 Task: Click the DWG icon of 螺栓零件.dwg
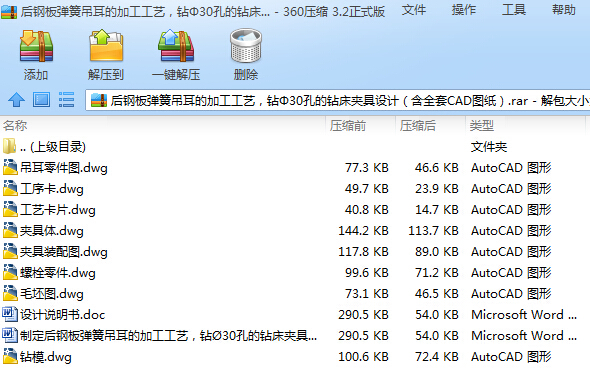(x=10, y=273)
